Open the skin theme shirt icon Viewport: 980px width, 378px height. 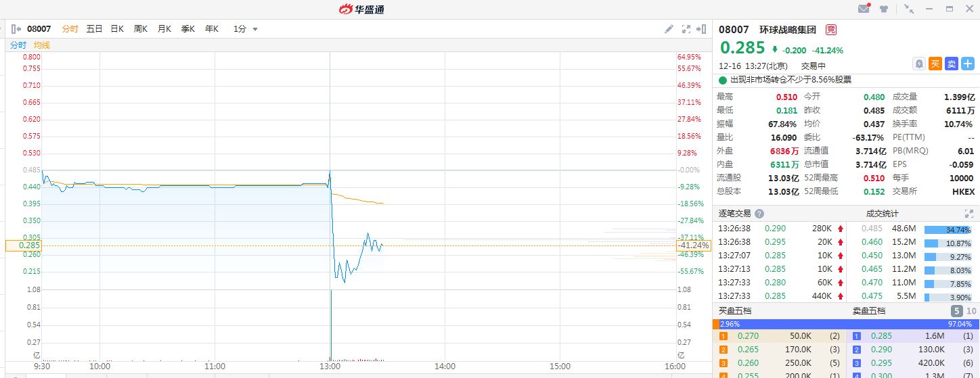pos(884,9)
